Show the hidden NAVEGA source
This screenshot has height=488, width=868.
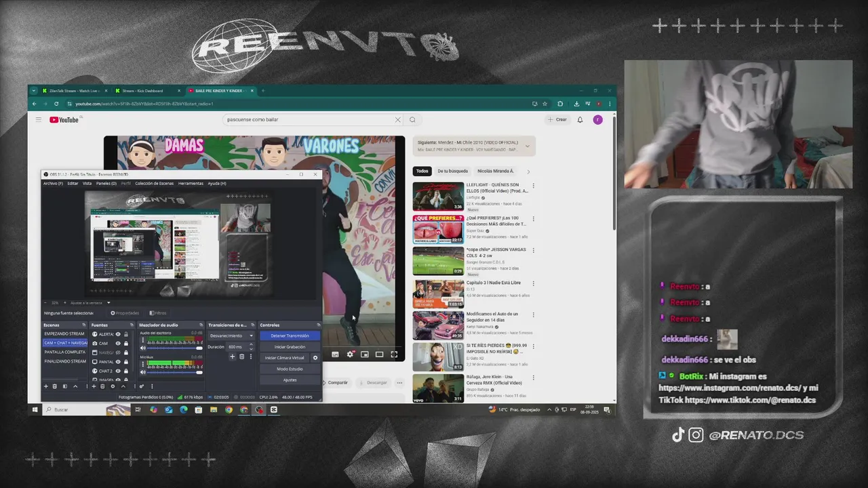[118, 352]
